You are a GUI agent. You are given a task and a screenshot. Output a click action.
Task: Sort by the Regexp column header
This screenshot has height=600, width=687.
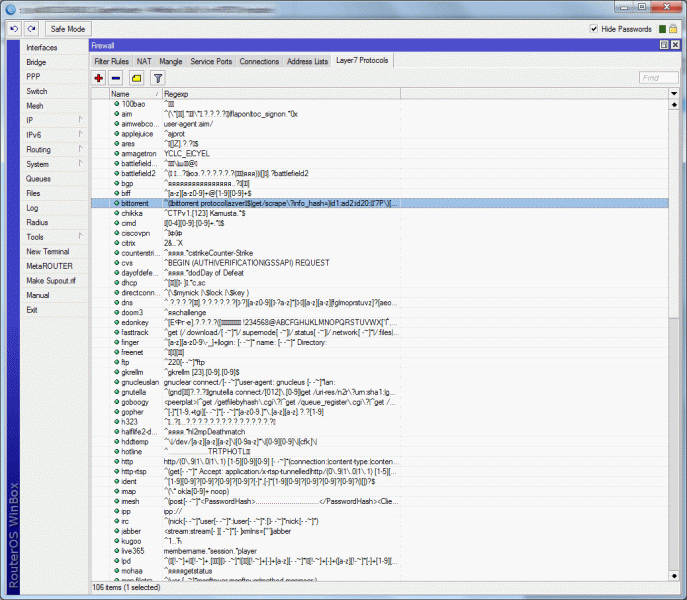[x=281, y=94]
